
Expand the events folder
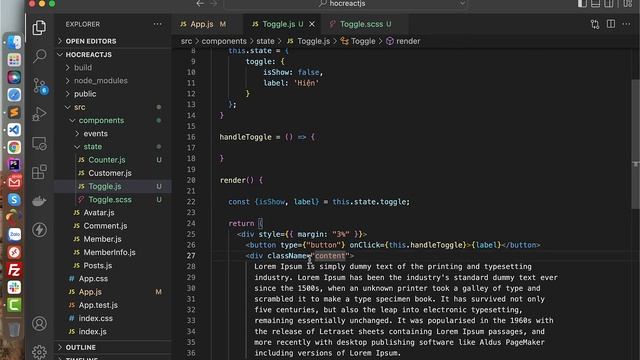tap(113, 133)
